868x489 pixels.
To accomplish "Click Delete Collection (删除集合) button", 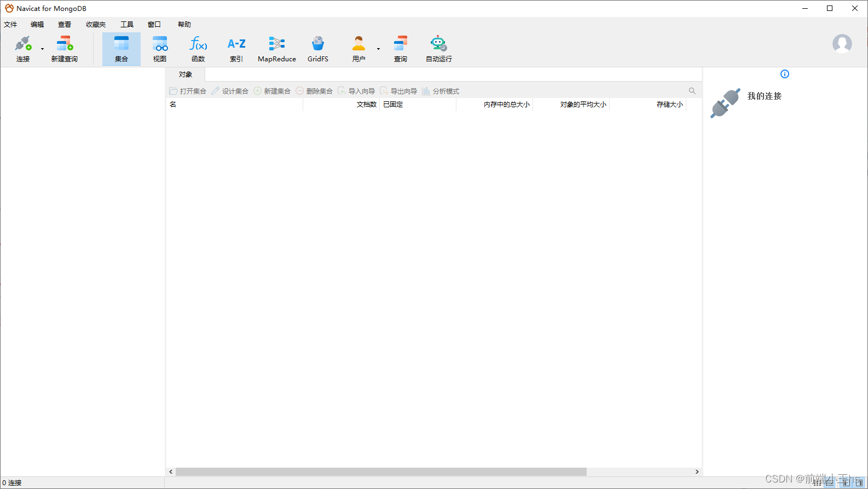I will (314, 91).
